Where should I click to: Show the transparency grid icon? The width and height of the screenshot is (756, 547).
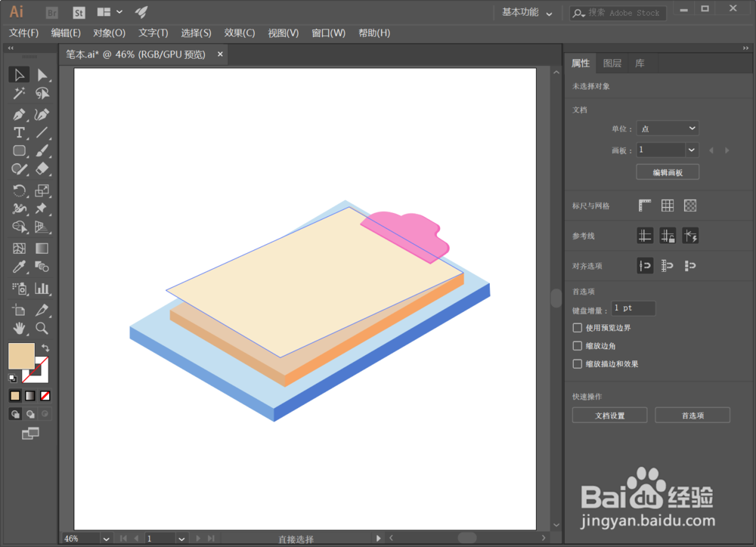690,206
